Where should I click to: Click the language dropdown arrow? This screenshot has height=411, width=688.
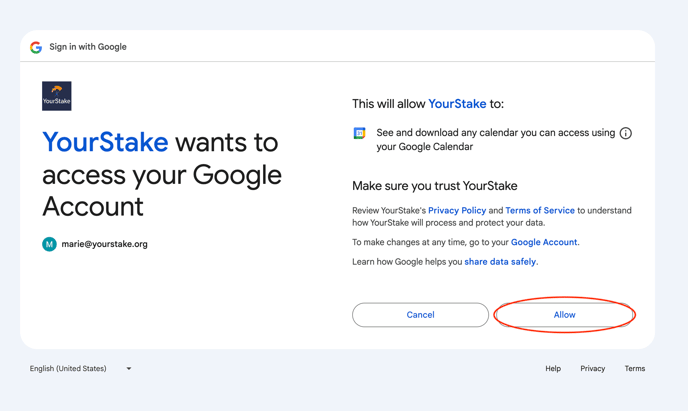pos(129,368)
